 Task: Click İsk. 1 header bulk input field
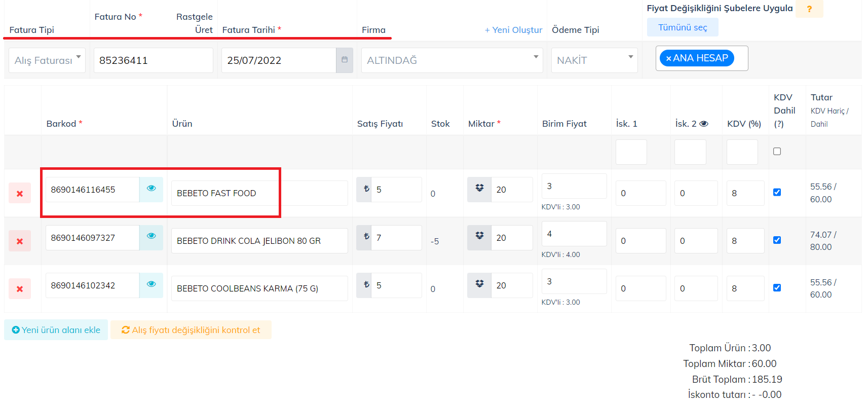coord(631,152)
